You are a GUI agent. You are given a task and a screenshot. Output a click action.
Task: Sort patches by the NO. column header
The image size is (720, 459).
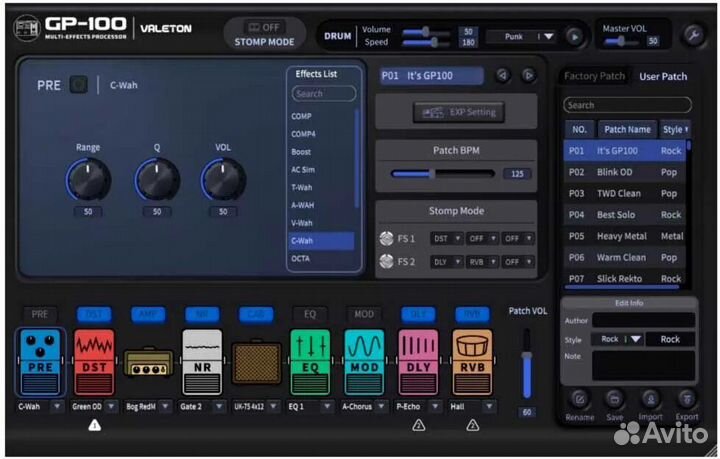[x=579, y=129]
